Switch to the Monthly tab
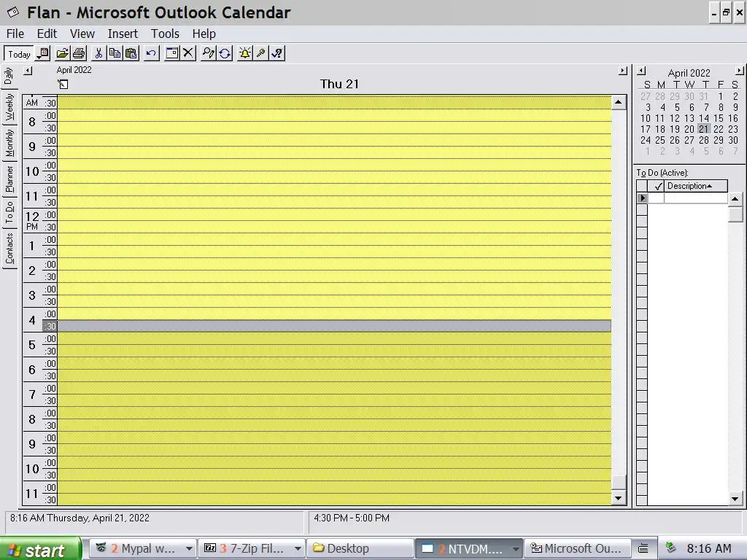Image resolution: width=747 pixels, height=560 pixels. pos(9,144)
